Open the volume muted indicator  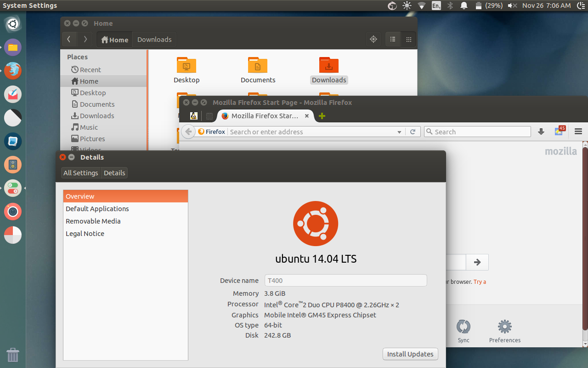pos(513,6)
